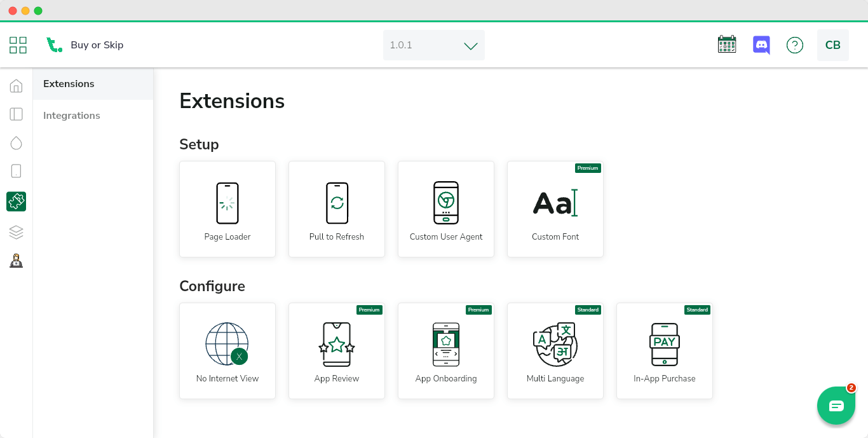This screenshot has width=868, height=438.
Task: Click the help question mark icon
Action: (x=794, y=45)
